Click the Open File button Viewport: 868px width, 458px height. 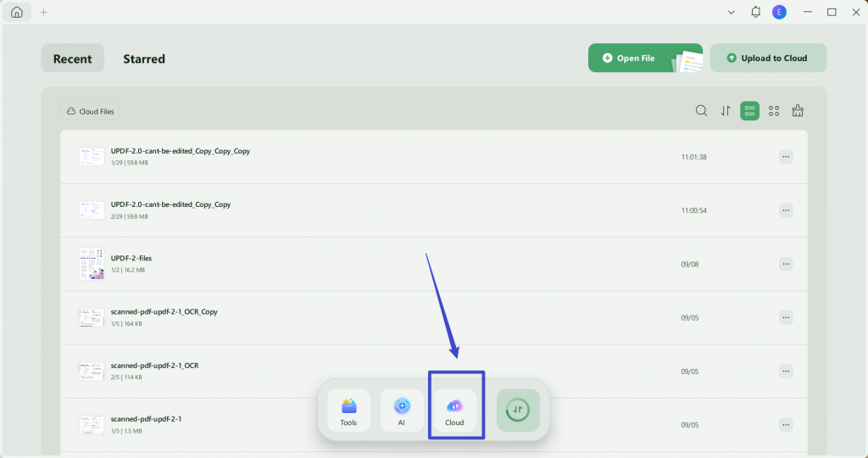point(645,59)
